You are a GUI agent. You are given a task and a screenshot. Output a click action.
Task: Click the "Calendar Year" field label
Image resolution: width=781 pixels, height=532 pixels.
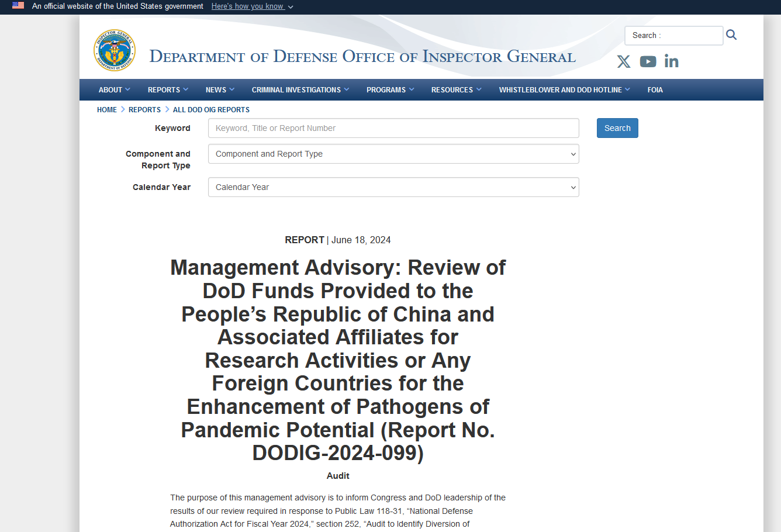[x=161, y=187]
